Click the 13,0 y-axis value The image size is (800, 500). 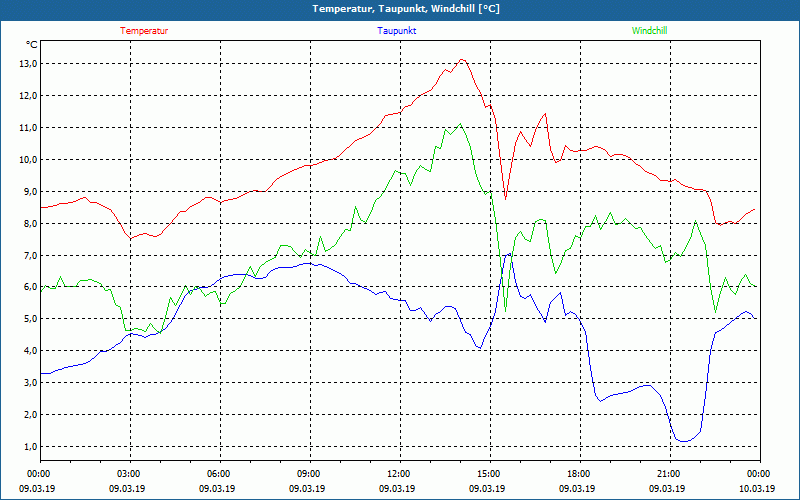28,64
